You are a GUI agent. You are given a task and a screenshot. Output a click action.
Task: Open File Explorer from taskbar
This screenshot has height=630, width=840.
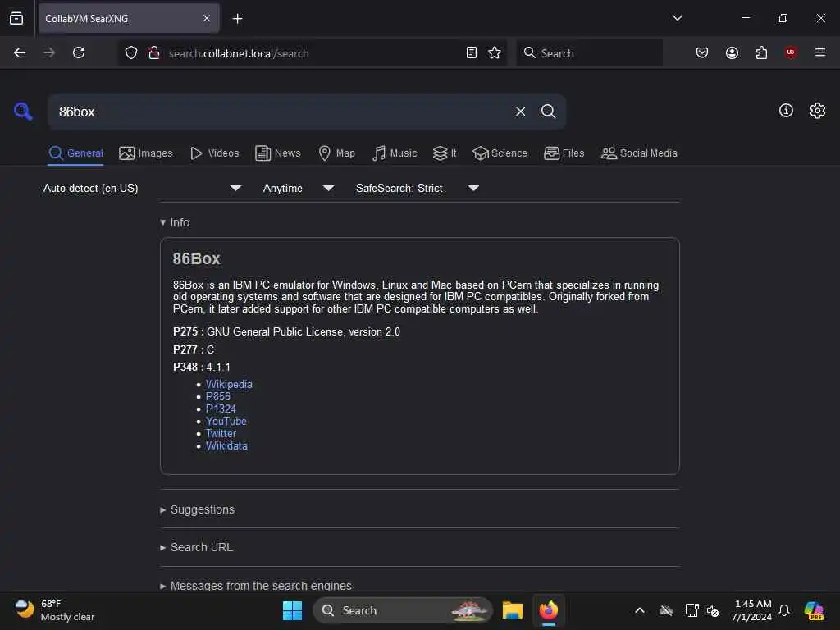512,610
